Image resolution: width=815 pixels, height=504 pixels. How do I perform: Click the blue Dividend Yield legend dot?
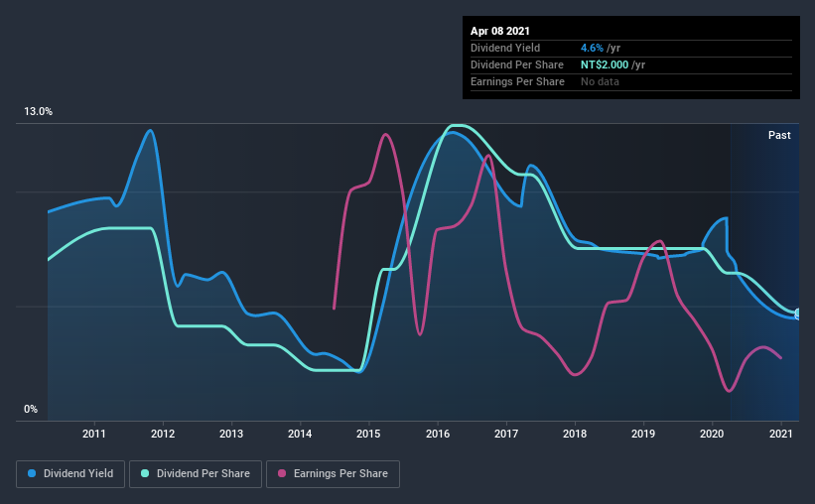click(32, 473)
